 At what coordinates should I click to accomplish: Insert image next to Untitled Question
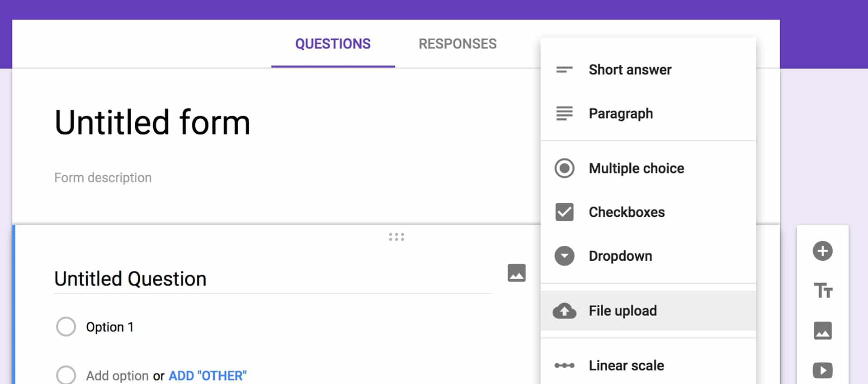point(516,273)
